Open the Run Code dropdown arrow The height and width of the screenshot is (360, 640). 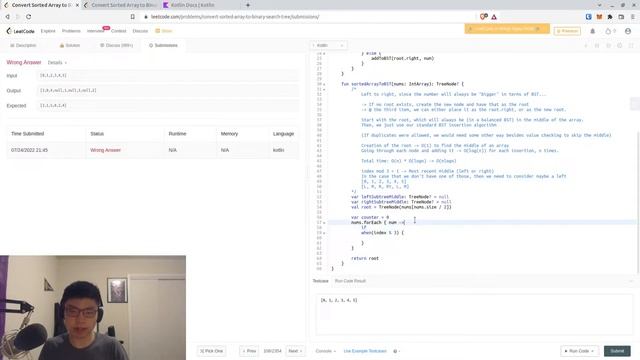click(x=593, y=351)
